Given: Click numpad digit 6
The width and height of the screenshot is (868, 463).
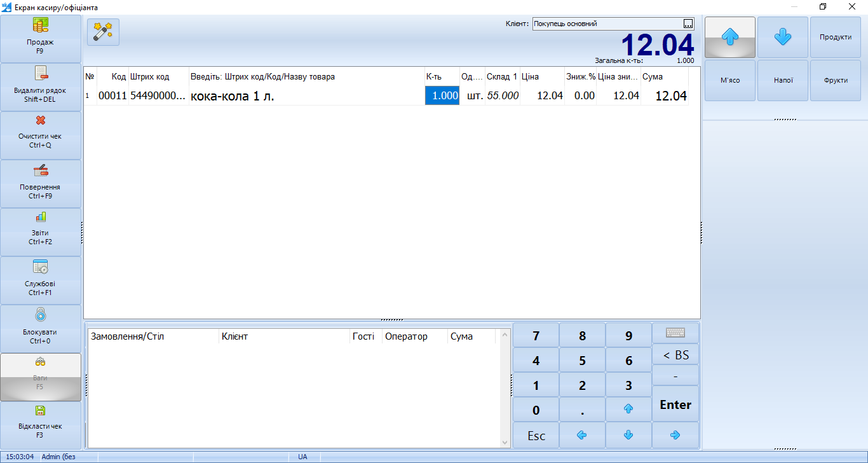Looking at the screenshot, I should click(x=629, y=361).
